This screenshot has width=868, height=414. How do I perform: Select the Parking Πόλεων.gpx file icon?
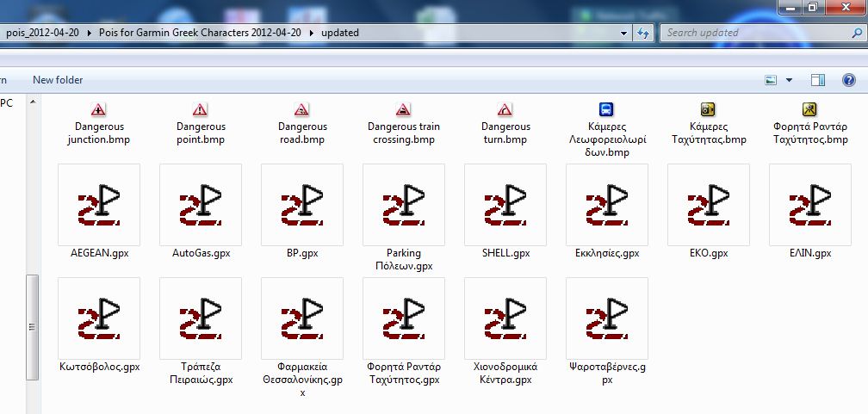(x=404, y=205)
